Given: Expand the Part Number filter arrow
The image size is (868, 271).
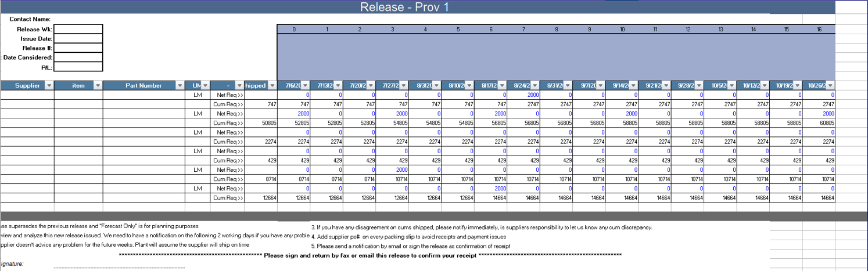Looking at the screenshot, I should (x=180, y=86).
